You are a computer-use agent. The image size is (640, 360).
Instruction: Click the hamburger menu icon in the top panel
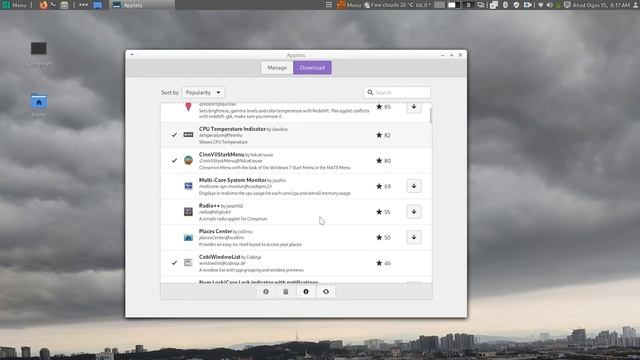pos(329,5)
